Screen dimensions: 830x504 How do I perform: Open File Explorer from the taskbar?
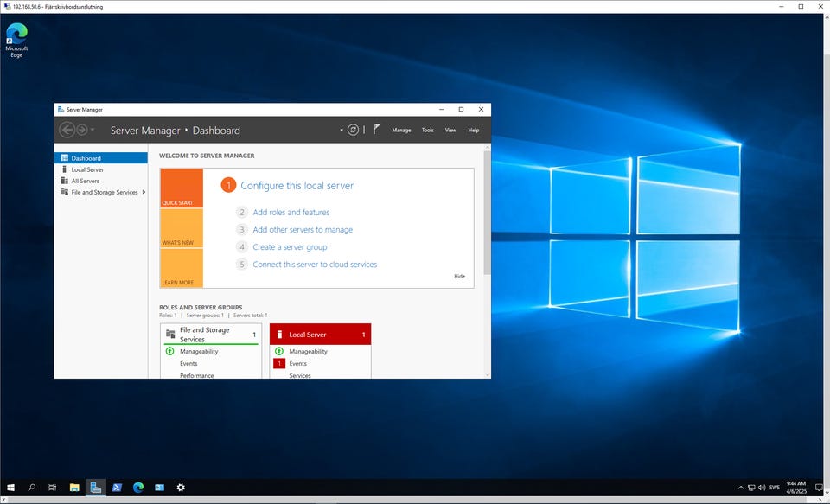click(x=74, y=488)
